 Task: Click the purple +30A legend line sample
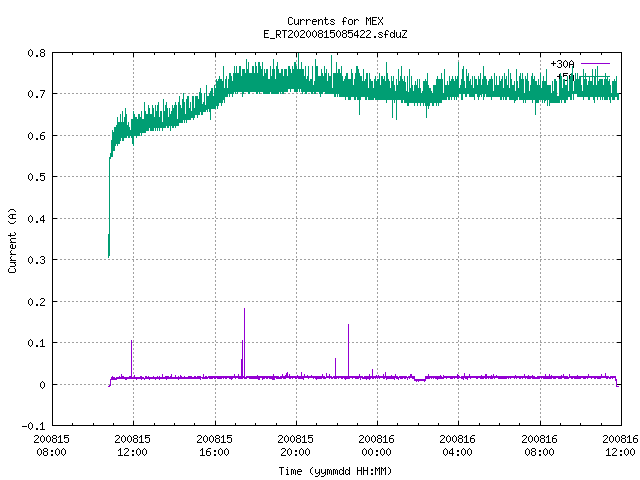(595, 64)
